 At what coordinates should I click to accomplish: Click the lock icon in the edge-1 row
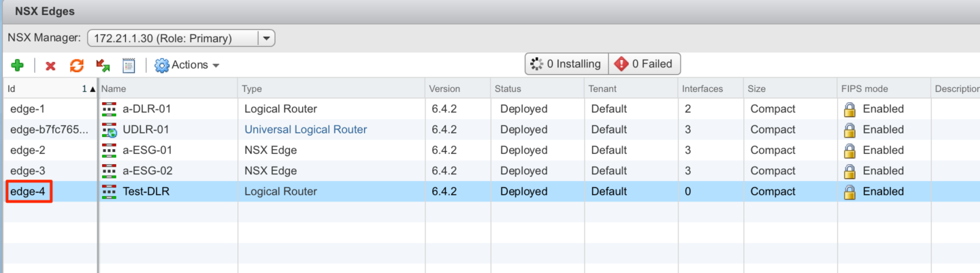coord(849,109)
